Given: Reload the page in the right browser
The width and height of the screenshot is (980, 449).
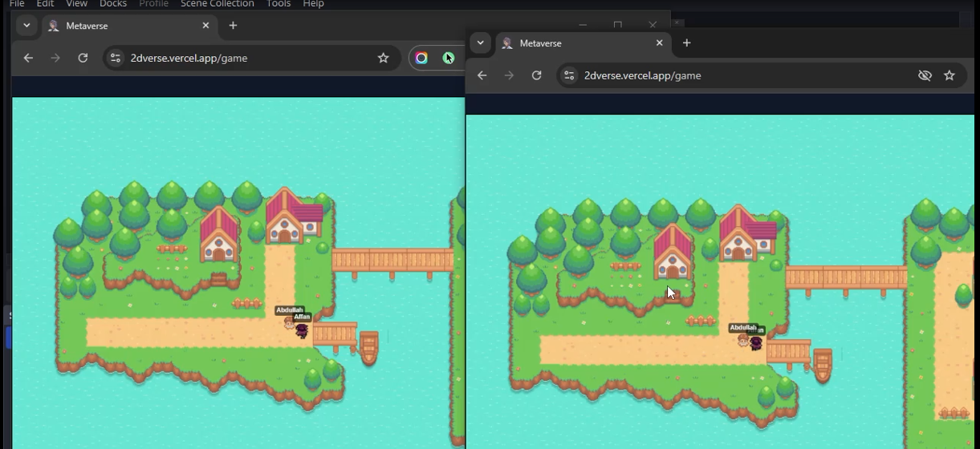Looking at the screenshot, I should [536, 75].
